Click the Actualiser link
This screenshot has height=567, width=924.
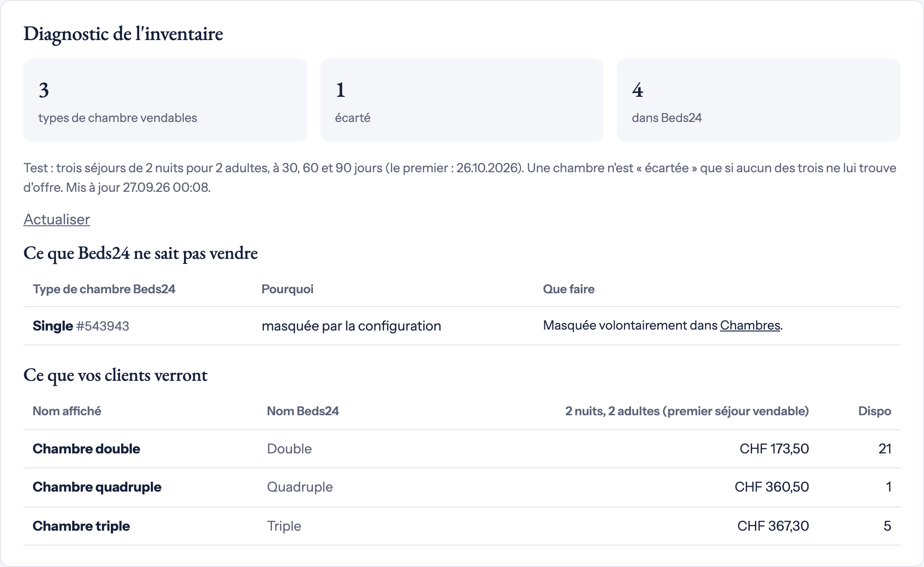coord(56,219)
